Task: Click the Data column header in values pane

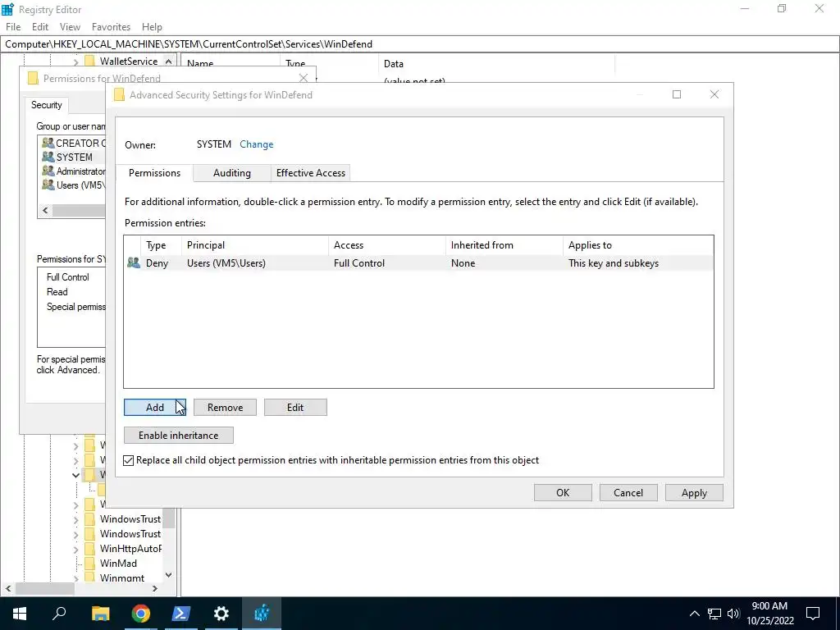Action: (496, 63)
